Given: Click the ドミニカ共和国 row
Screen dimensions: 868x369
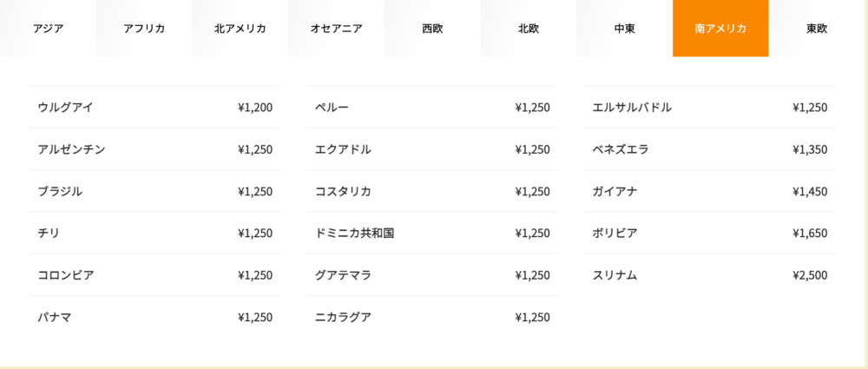Looking at the screenshot, I should 432,233.
